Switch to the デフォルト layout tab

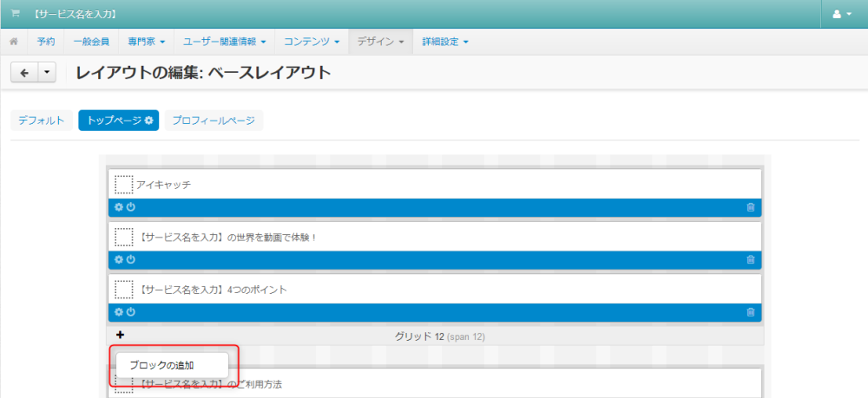(x=42, y=121)
